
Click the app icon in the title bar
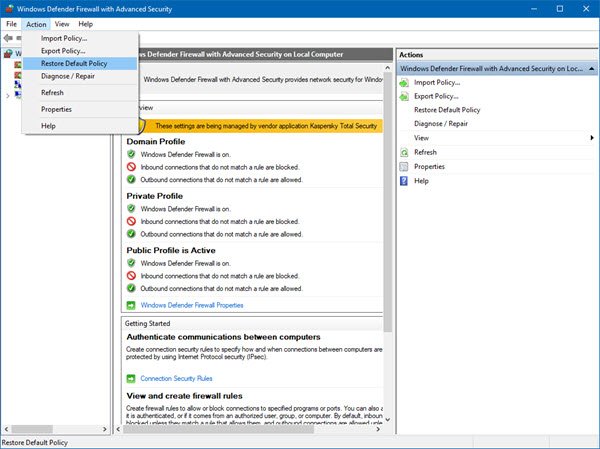[9, 8]
